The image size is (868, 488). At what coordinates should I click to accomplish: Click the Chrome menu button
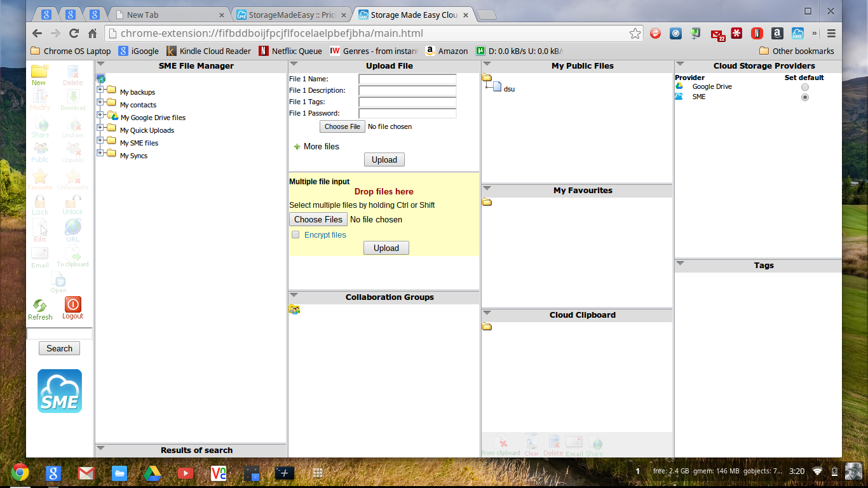(831, 34)
